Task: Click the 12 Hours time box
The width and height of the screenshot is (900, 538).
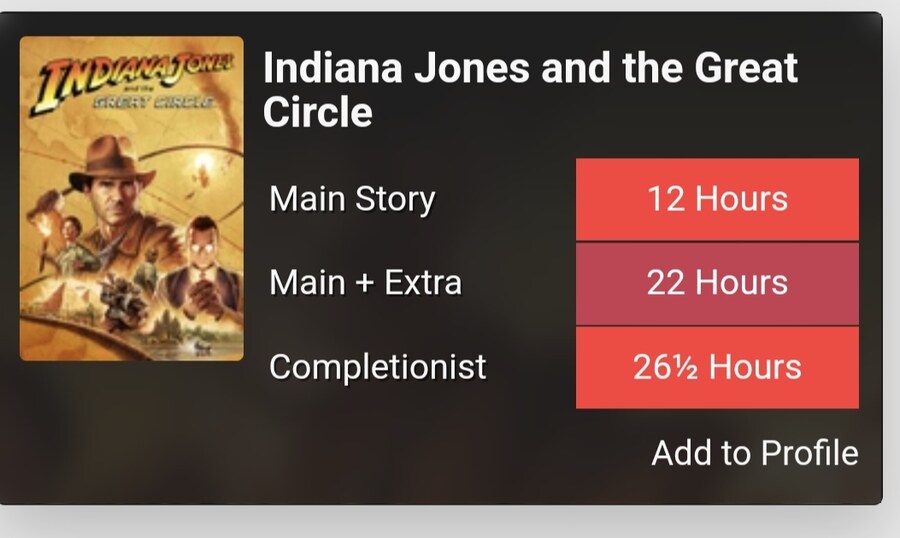Action: 717,199
